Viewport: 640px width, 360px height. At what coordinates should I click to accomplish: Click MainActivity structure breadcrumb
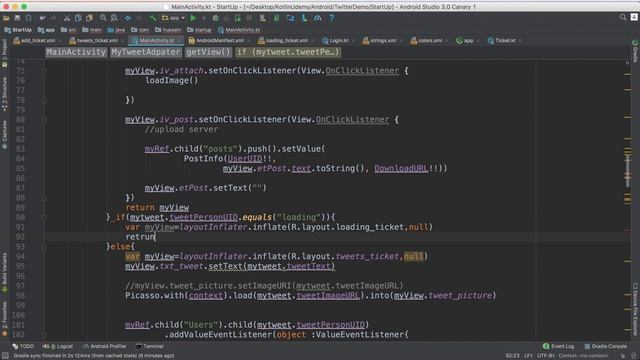click(76, 52)
